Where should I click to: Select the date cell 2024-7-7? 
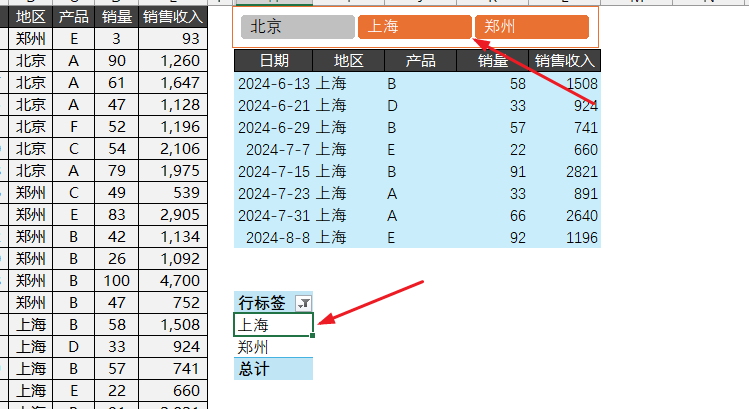tap(274, 150)
